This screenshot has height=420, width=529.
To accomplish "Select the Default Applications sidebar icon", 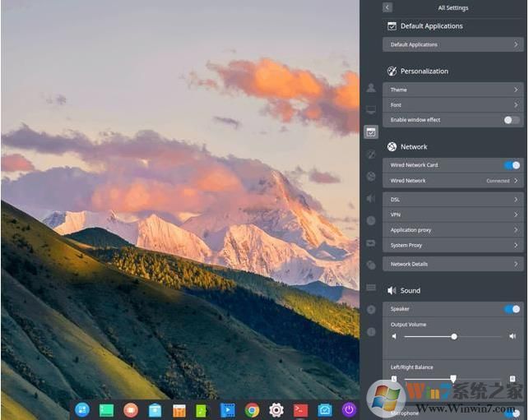I will coord(371,132).
